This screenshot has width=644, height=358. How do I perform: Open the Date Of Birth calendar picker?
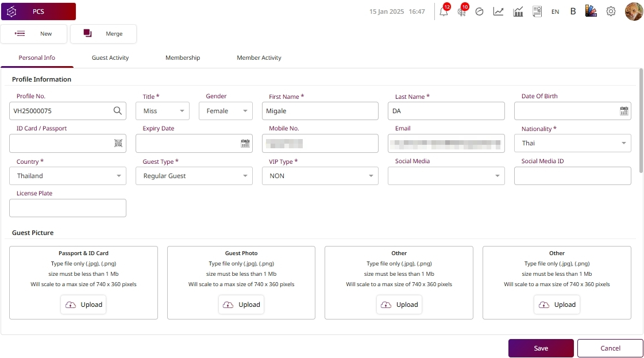[x=623, y=111]
